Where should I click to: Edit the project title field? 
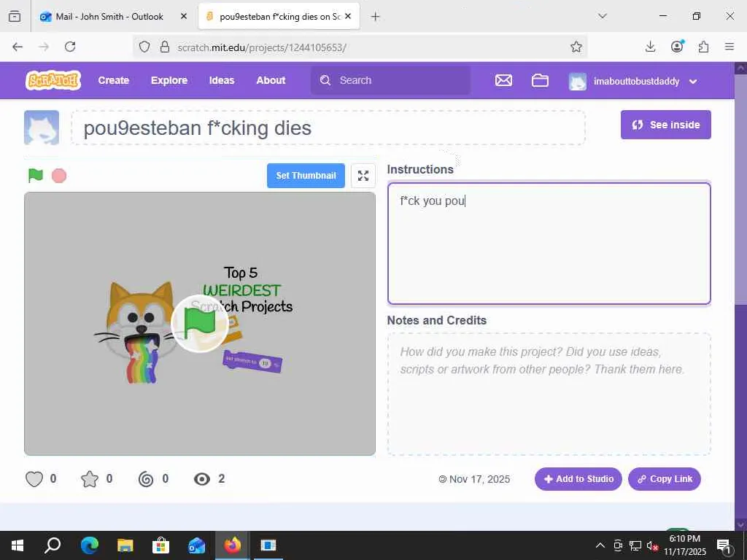pyautogui.click(x=328, y=128)
